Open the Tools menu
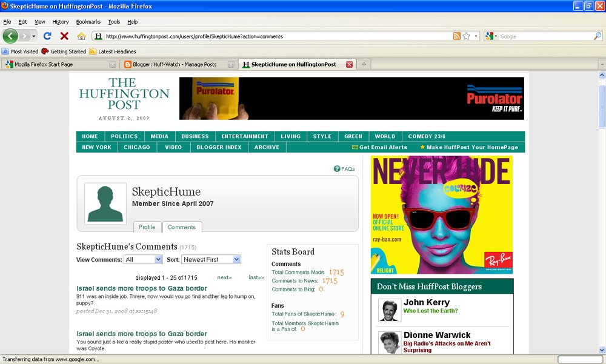This screenshot has width=606, height=364. [x=114, y=22]
